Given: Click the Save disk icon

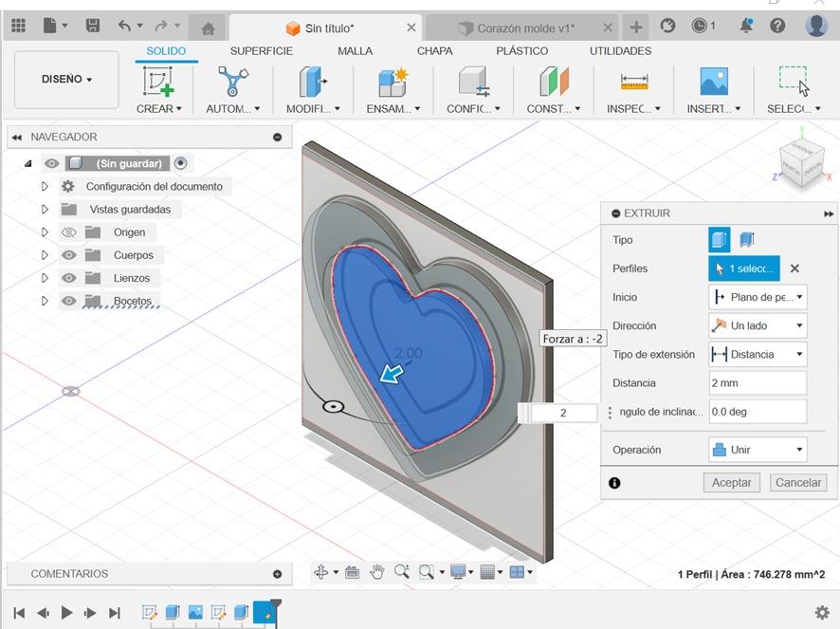Looking at the screenshot, I should click(92, 27).
